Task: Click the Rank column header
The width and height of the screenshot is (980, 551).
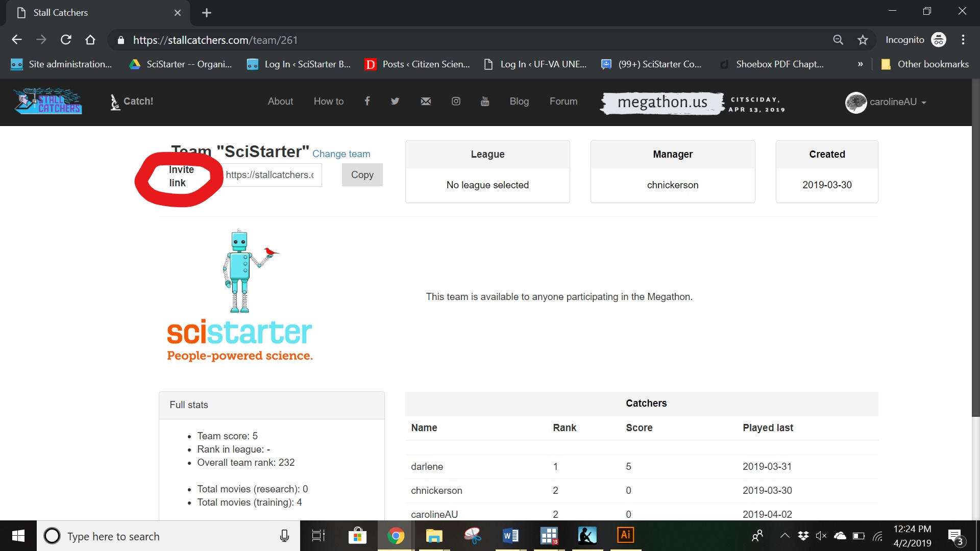Action: pyautogui.click(x=565, y=428)
